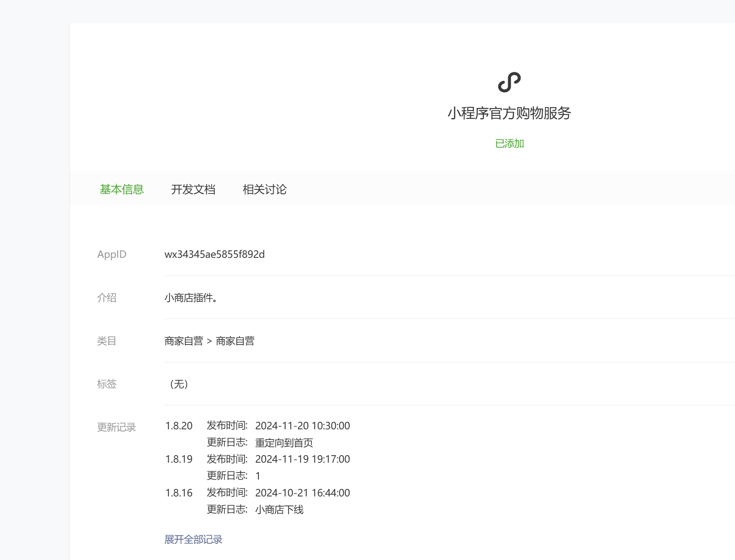Select update log 小商店下线
Image resolution: width=735 pixels, height=560 pixels.
(x=280, y=510)
